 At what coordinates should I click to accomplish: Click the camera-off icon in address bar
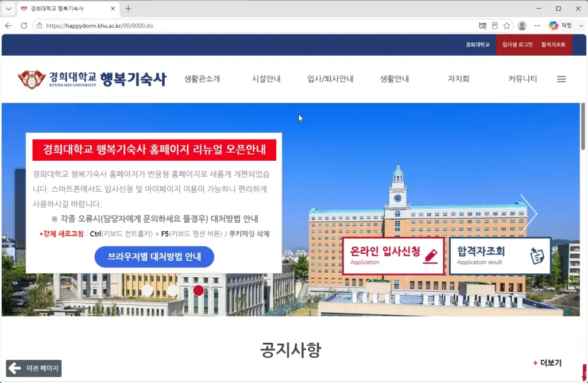[x=482, y=25]
